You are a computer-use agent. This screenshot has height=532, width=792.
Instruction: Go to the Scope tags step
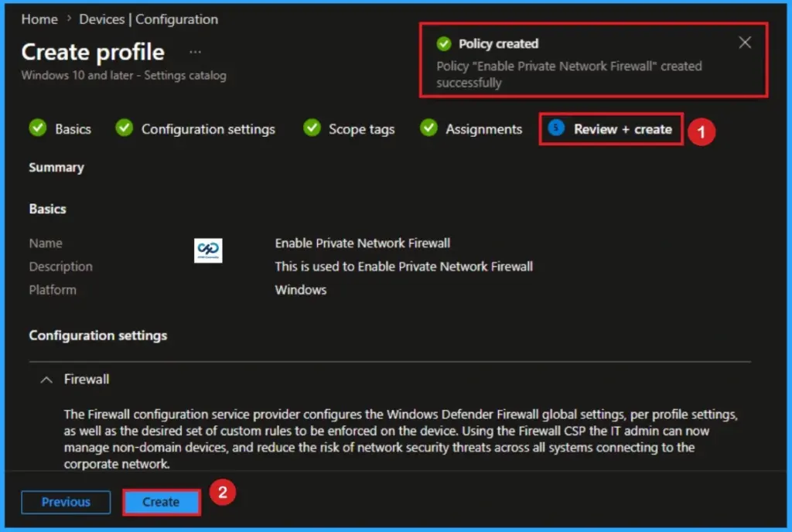click(x=362, y=129)
